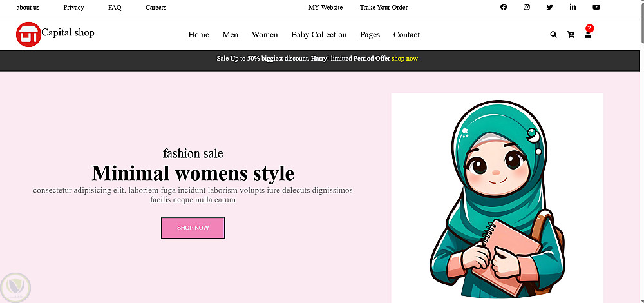Open the YouTube social icon

596,8
